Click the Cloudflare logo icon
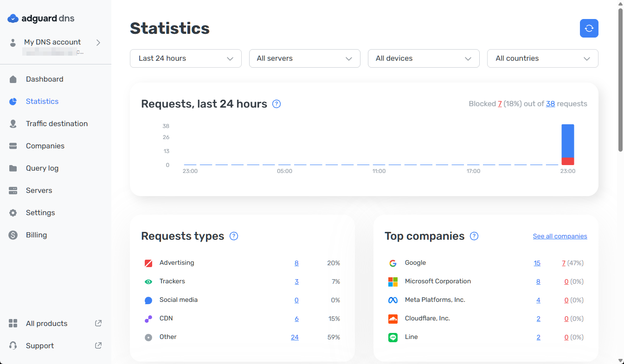Image resolution: width=624 pixels, height=364 pixels. coord(393,319)
